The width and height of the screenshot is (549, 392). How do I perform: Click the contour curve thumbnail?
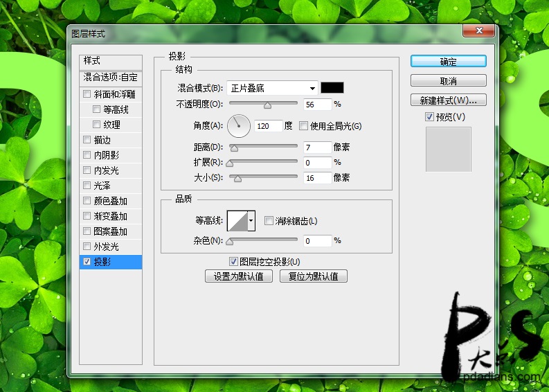coord(237,221)
